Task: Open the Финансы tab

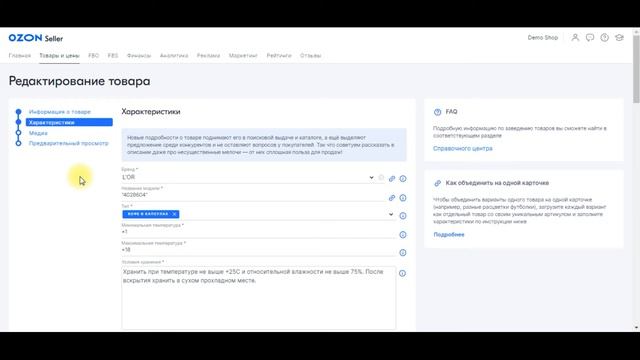Action: 139,56
